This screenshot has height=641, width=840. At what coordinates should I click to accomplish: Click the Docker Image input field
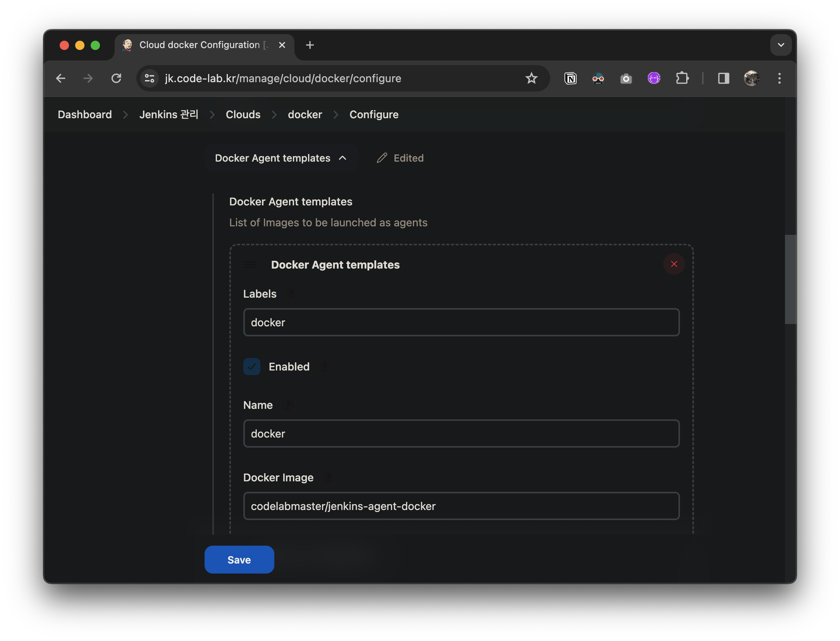pyautogui.click(x=461, y=506)
